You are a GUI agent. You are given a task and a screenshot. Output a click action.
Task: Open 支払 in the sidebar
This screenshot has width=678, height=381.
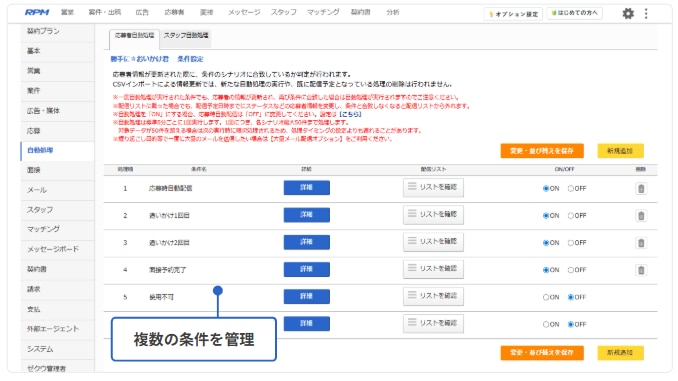click(x=58, y=309)
